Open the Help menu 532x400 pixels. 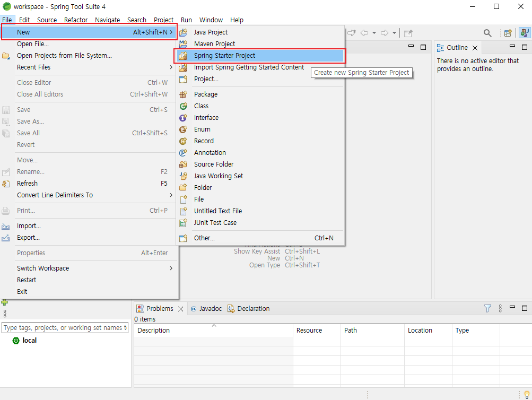click(237, 20)
